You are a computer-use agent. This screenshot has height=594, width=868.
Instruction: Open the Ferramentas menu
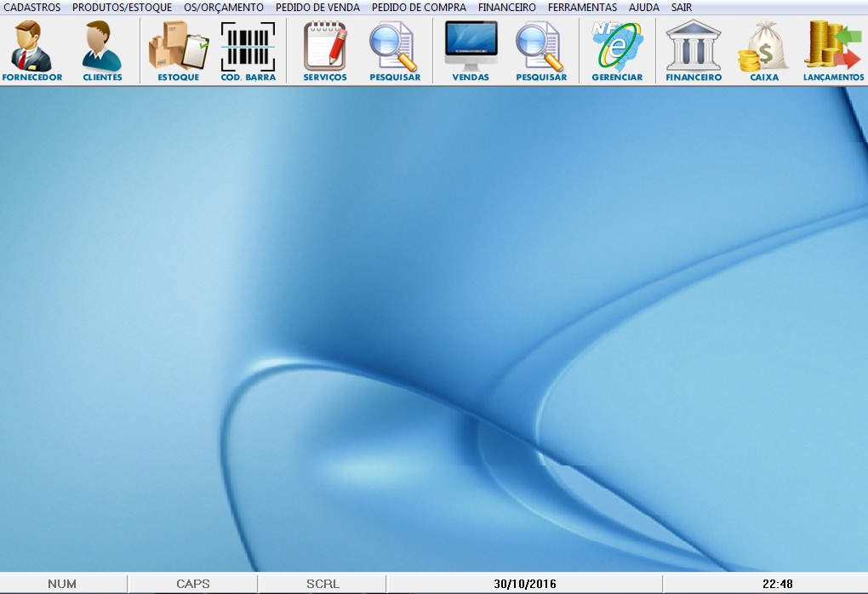click(582, 7)
